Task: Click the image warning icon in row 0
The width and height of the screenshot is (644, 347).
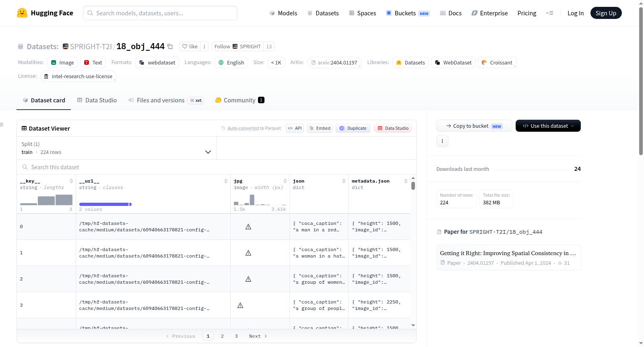Action: pyautogui.click(x=248, y=226)
